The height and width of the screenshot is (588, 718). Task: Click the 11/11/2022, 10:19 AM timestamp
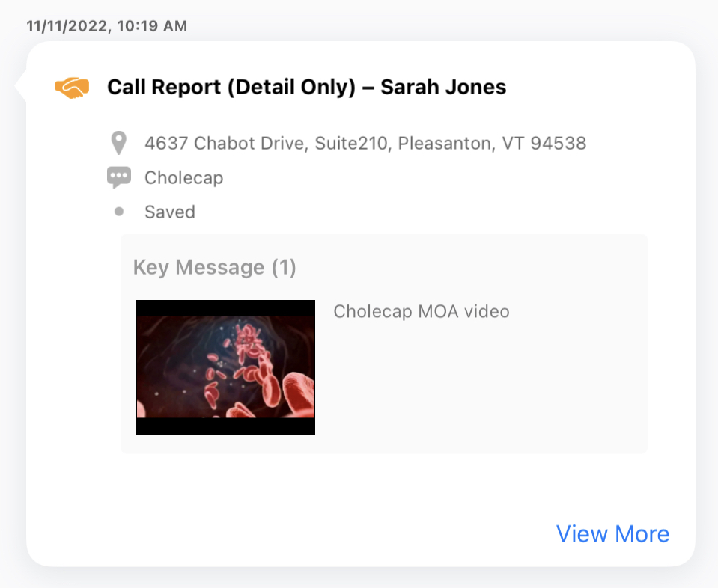tap(106, 26)
